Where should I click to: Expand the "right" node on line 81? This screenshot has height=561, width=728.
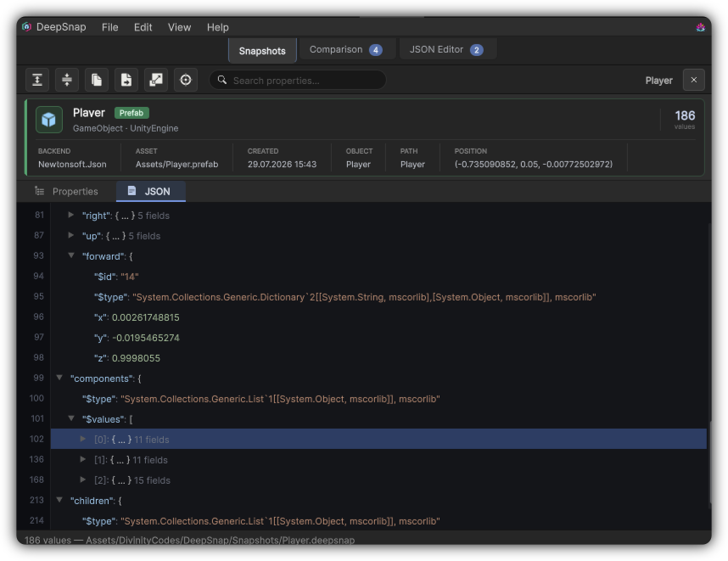click(71, 215)
